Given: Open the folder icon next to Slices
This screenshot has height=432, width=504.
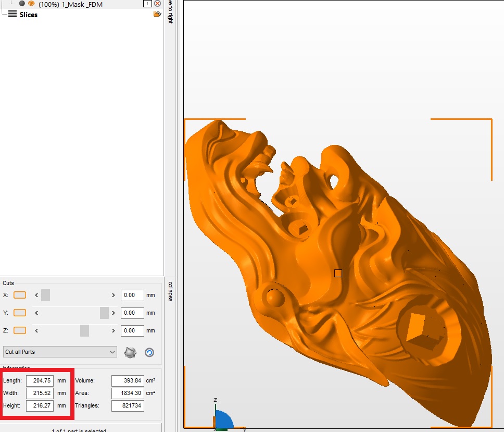Looking at the screenshot, I should coord(157,14).
